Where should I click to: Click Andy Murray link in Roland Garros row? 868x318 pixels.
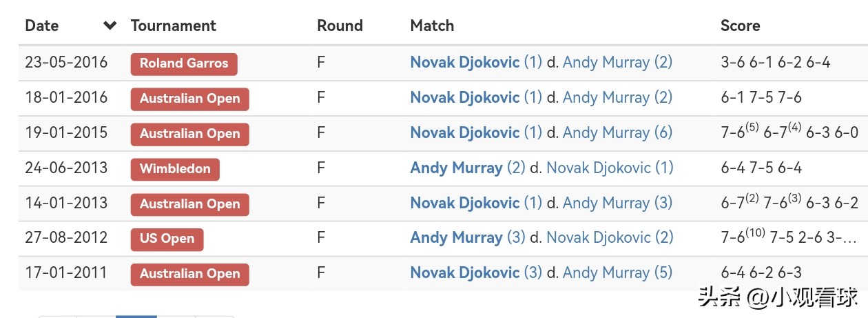(606, 63)
